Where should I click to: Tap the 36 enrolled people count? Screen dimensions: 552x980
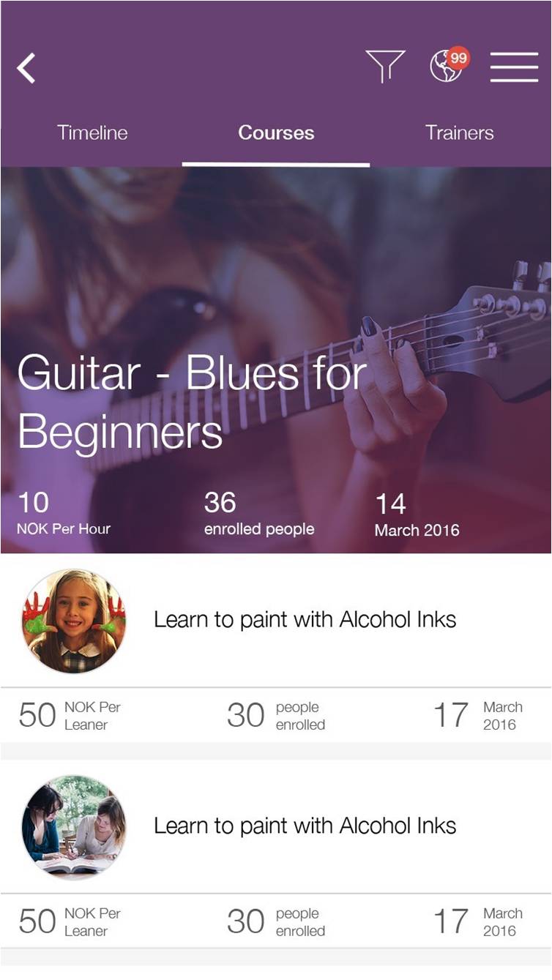258,514
